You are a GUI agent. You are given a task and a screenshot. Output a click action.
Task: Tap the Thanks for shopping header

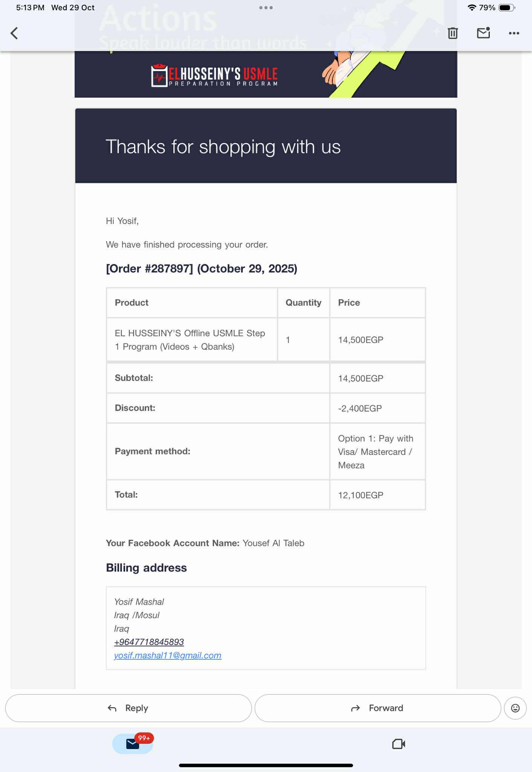point(223,147)
